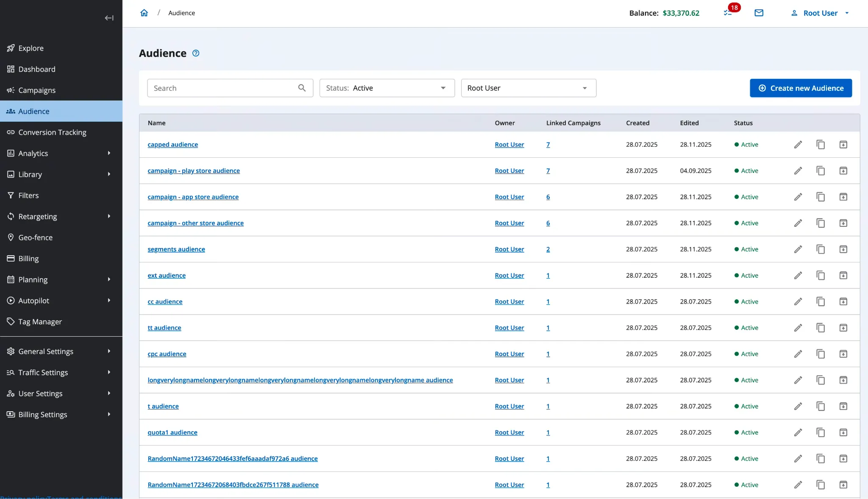Click the search magnifier icon
The image size is (868, 499).
[x=302, y=88]
